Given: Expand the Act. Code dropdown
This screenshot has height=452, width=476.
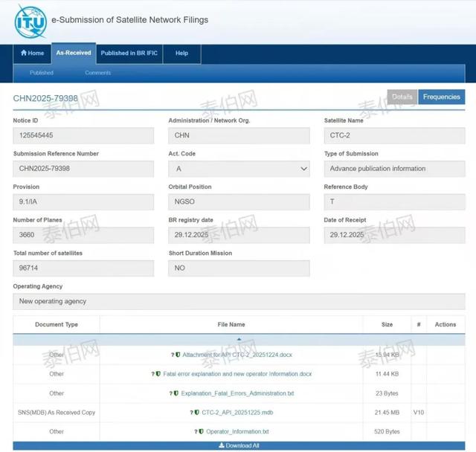Looking at the screenshot, I should coord(239,169).
